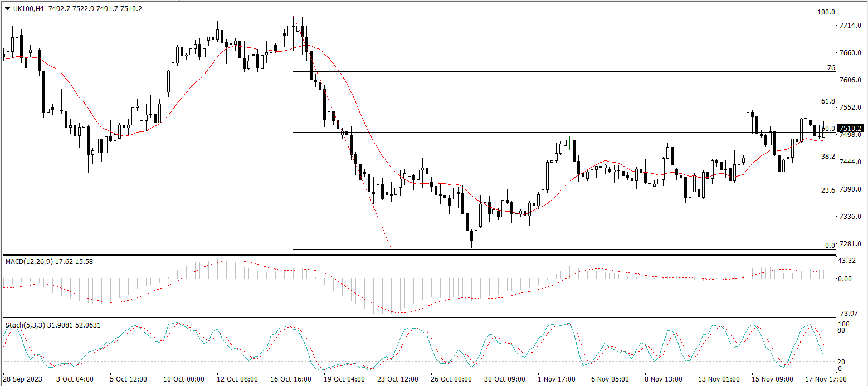Click the 23.6 Fibonacci level label
The width and height of the screenshot is (868, 386).
coord(828,190)
